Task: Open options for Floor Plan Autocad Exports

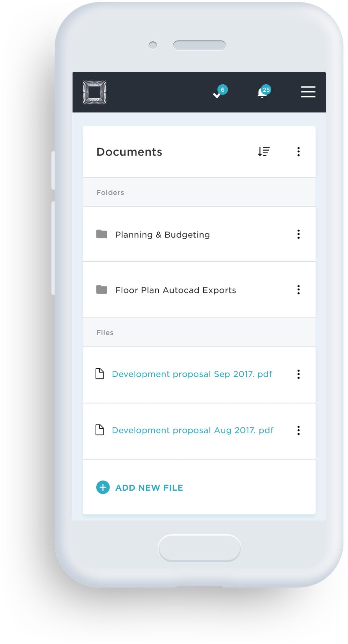Action: pyautogui.click(x=298, y=290)
